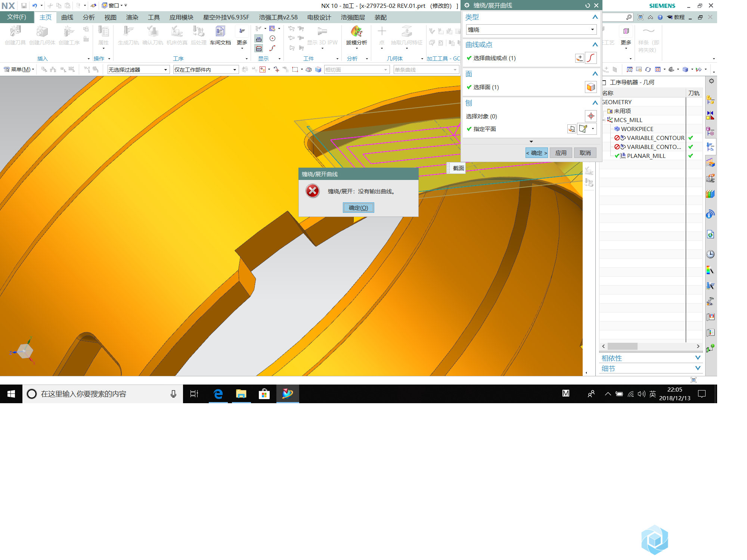Click the point dialog icon for 选择对象
The width and height of the screenshot is (747, 560).
pyautogui.click(x=591, y=116)
